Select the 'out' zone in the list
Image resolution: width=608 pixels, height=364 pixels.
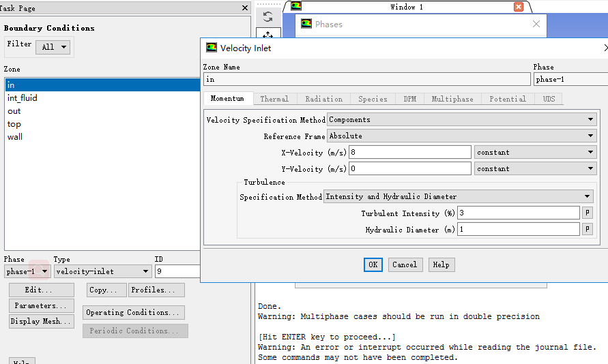(14, 111)
